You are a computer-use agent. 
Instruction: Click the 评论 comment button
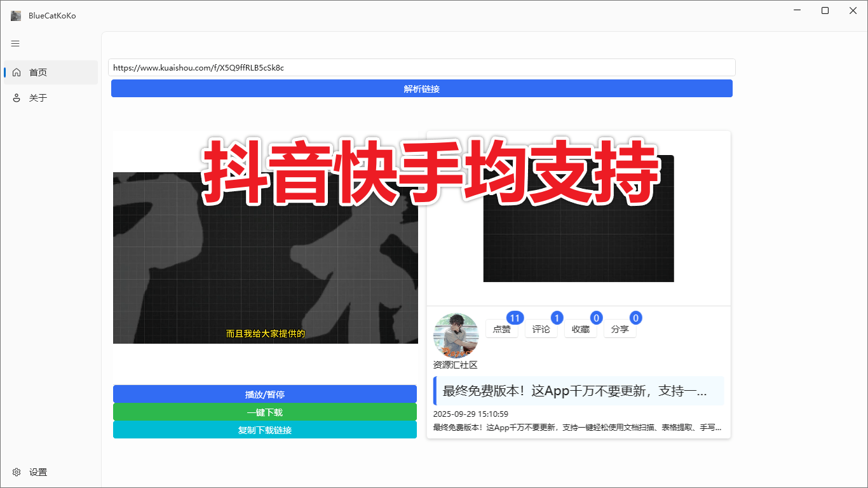[541, 329]
